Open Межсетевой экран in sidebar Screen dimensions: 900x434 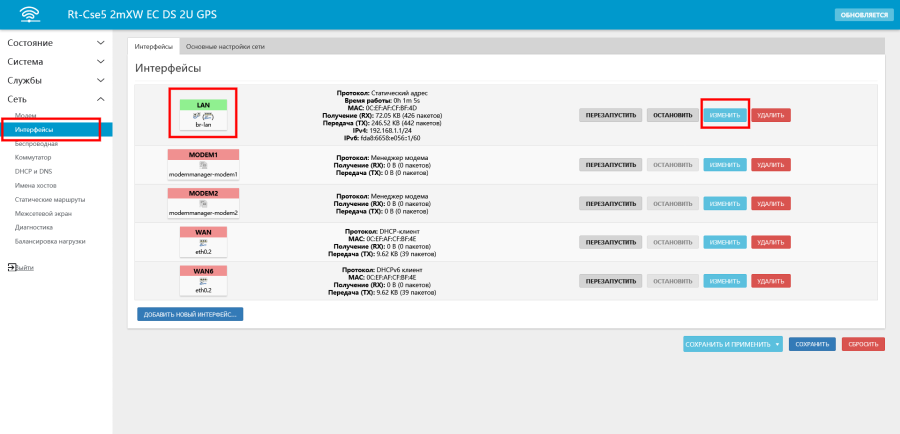[x=43, y=213]
